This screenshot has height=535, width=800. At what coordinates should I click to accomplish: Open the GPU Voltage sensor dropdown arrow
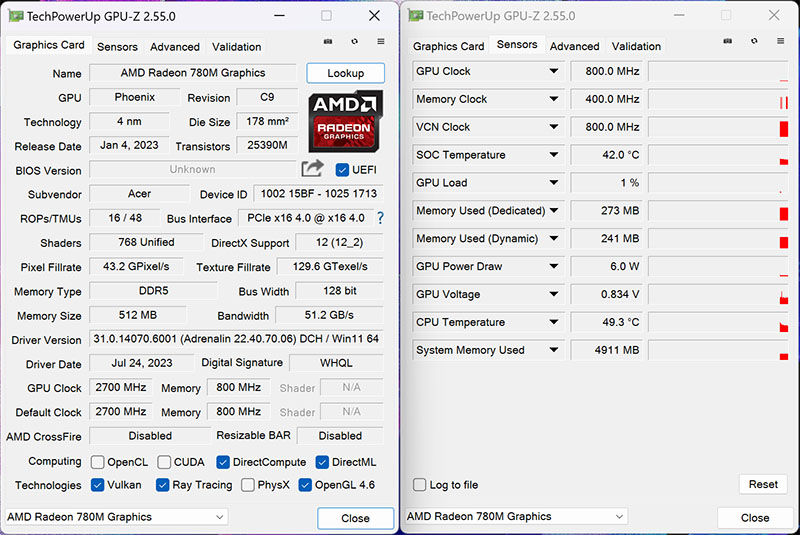[x=554, y=294]
